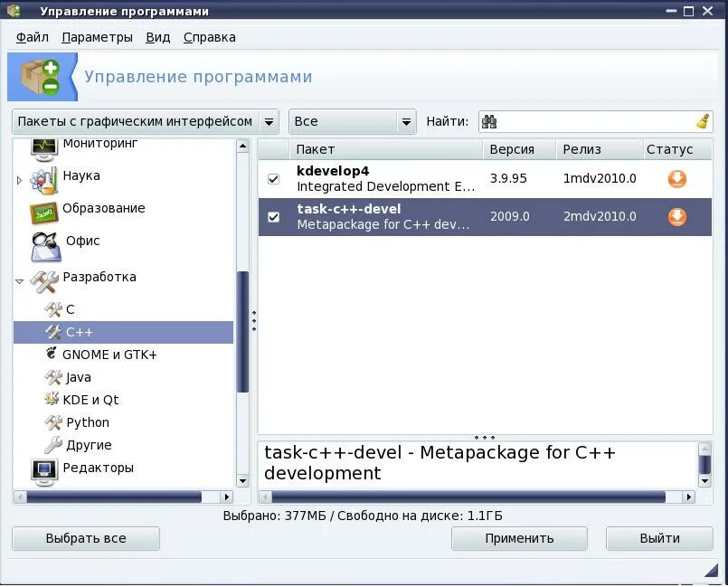The image size is (728, 587).
Task: Click the C++ subcategory tools icon
Action: [53, 332]
